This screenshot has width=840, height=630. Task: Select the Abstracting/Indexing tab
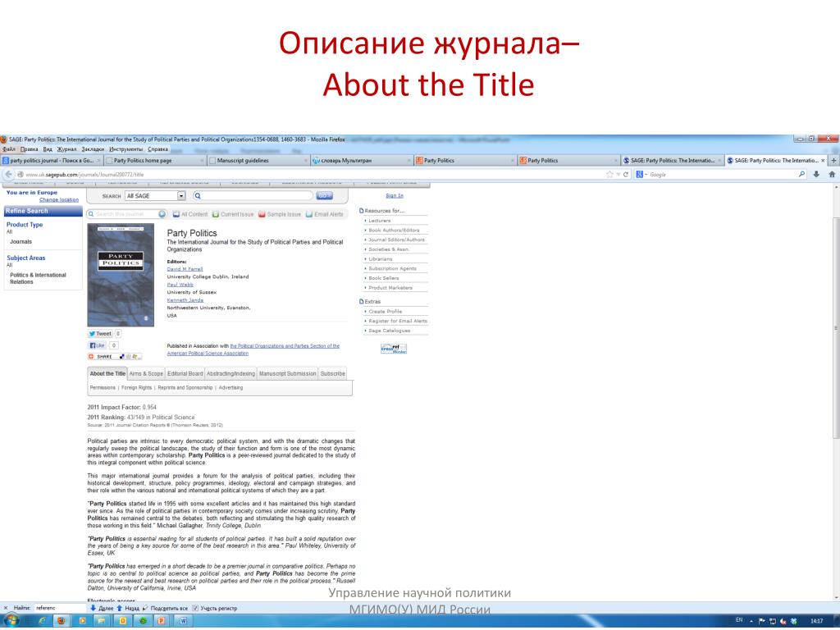231,374
